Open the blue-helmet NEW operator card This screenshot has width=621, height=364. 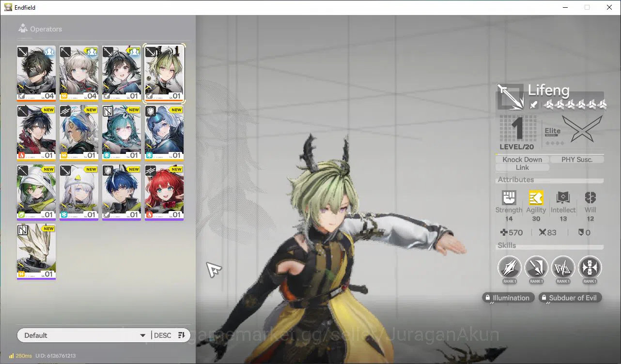coord(164,133)
